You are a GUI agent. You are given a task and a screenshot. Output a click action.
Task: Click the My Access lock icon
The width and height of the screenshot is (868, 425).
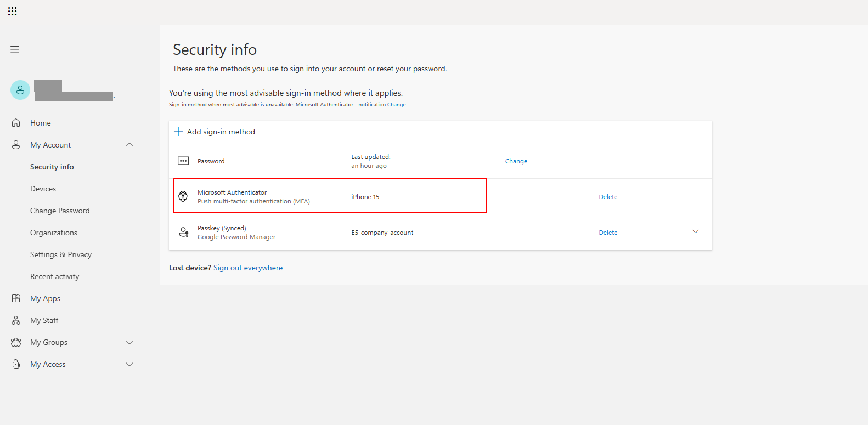point(16,364)
